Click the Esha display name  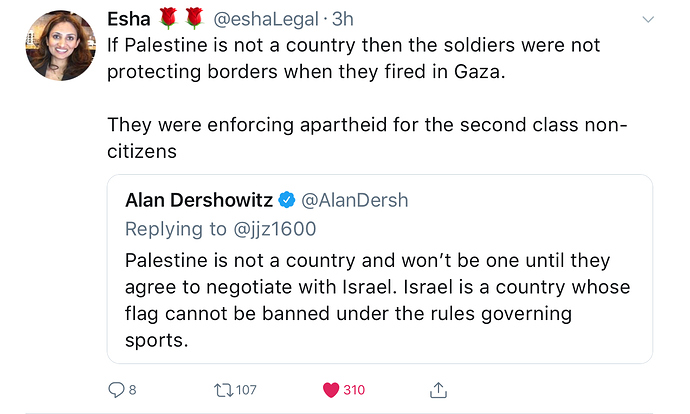pos(129,19)
